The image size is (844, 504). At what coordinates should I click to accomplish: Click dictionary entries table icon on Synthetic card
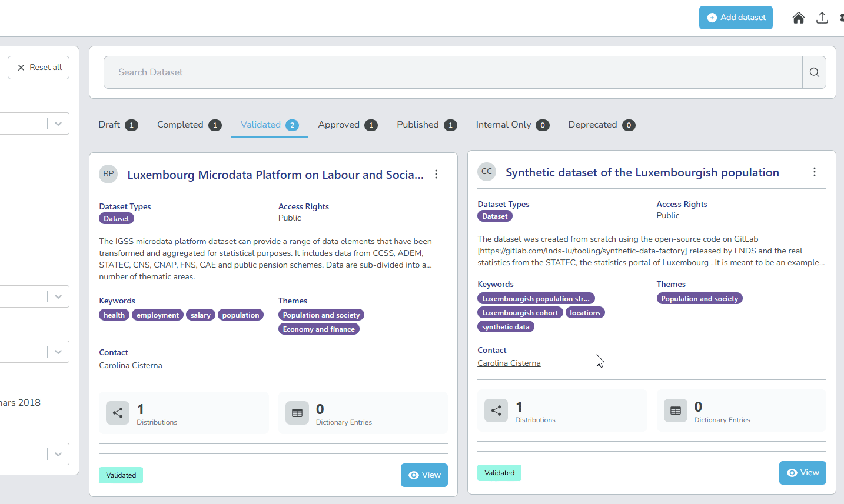click(x=675, y=410)
